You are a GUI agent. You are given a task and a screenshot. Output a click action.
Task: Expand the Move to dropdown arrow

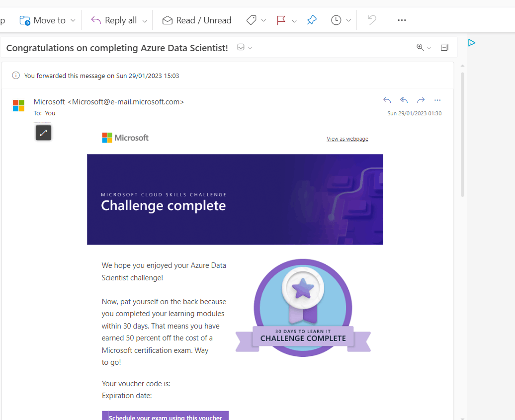coord(73,20)
